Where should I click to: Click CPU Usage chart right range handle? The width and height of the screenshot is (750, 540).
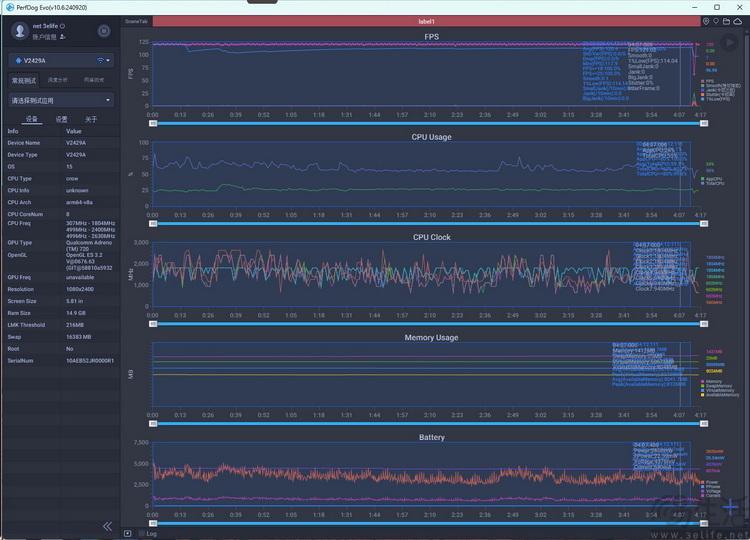[x=704, y=223]
